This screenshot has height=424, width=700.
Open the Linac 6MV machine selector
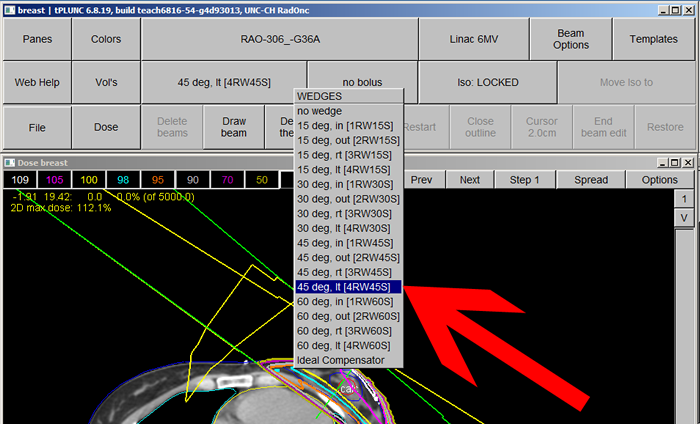[x=472, y=40]
